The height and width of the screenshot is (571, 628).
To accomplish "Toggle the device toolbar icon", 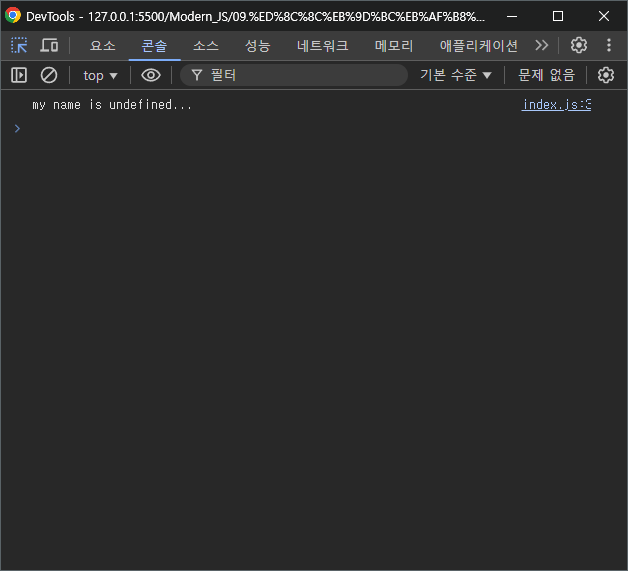I will 49,45.
